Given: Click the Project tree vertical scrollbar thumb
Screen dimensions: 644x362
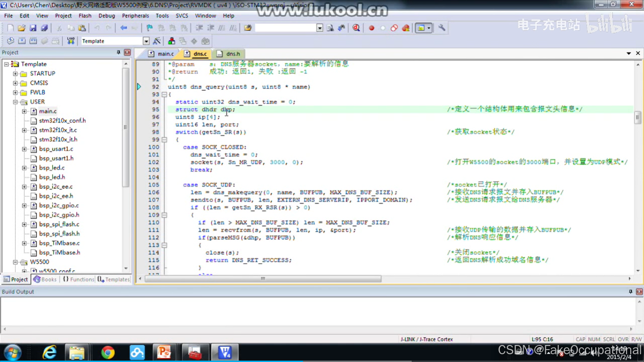Looking at the screenshot, I should 126,128.
